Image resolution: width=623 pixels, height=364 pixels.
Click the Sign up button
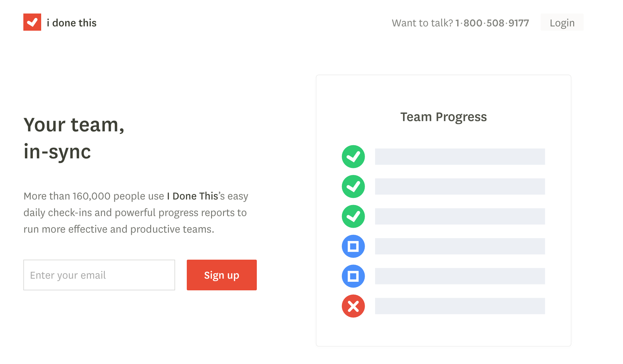coord(222,275)
